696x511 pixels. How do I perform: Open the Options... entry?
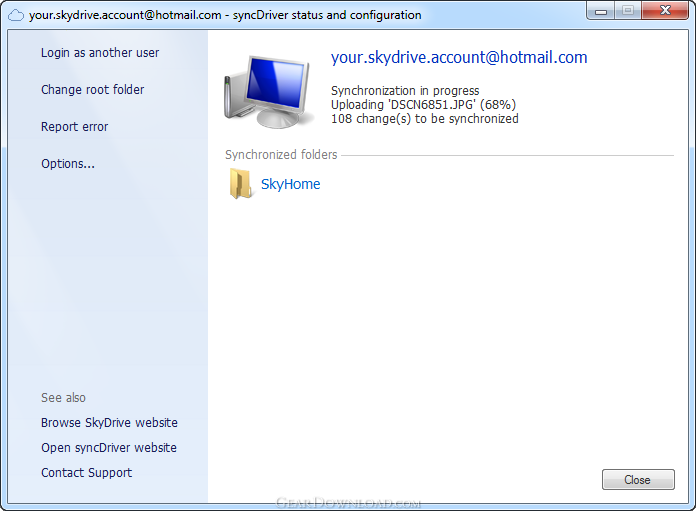tap(68, 164)
